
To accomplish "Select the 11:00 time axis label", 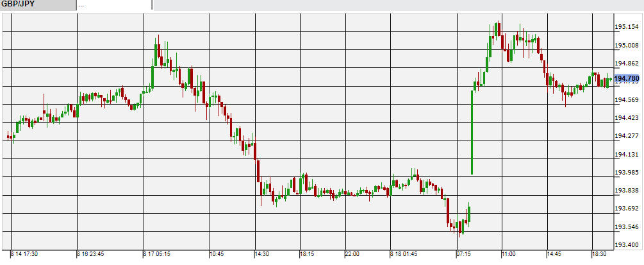I will (x=509, y=253).
